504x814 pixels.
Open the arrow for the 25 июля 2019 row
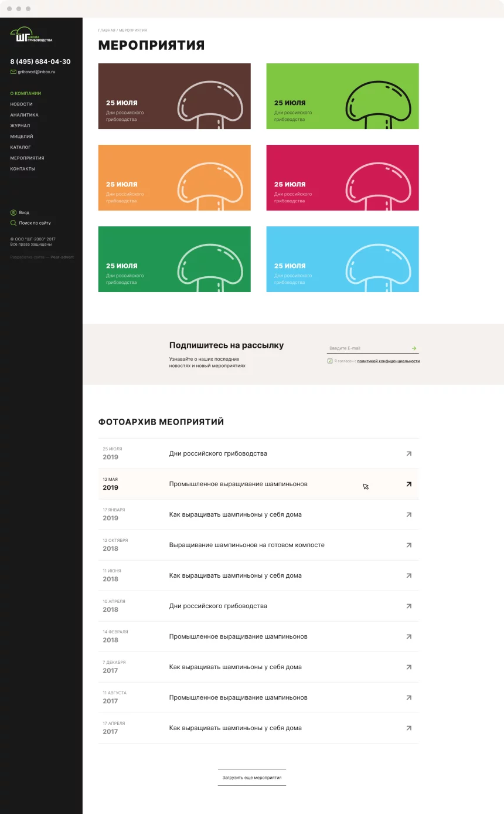pos(409,453)
